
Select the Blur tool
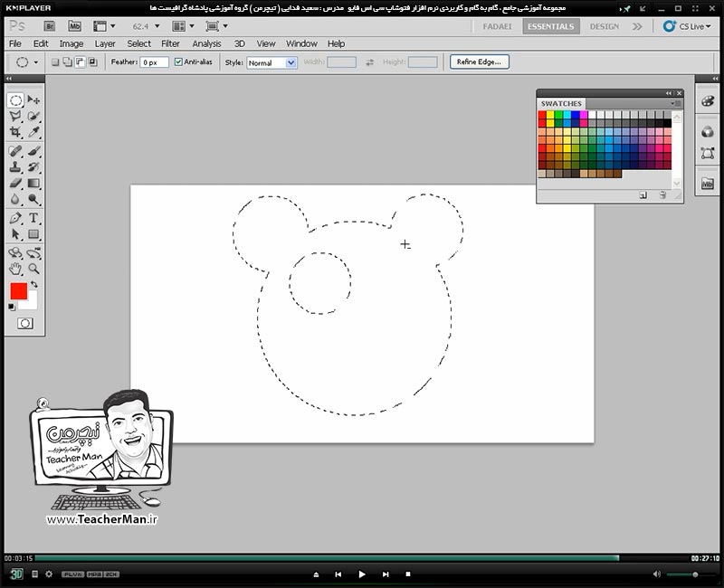[15, 199]
